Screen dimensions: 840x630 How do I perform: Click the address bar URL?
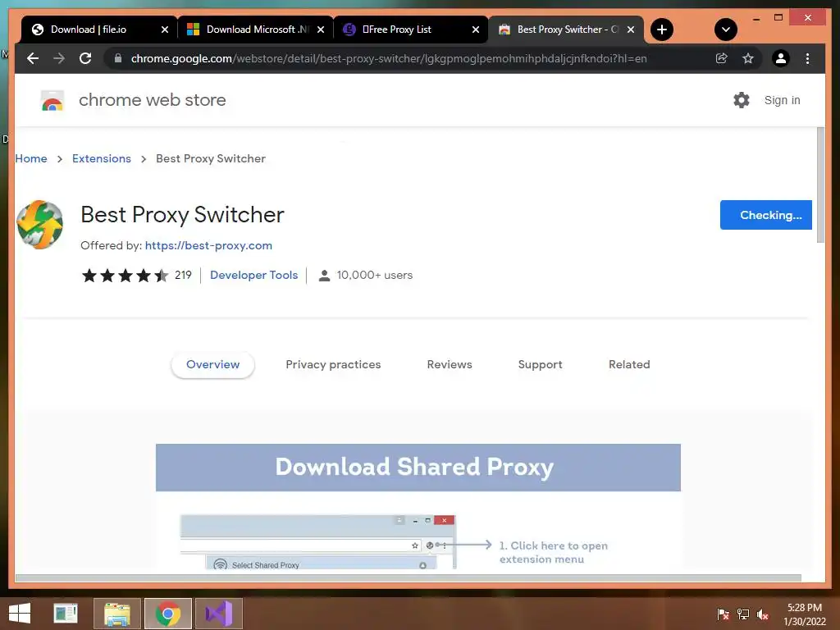click(389, 58)
